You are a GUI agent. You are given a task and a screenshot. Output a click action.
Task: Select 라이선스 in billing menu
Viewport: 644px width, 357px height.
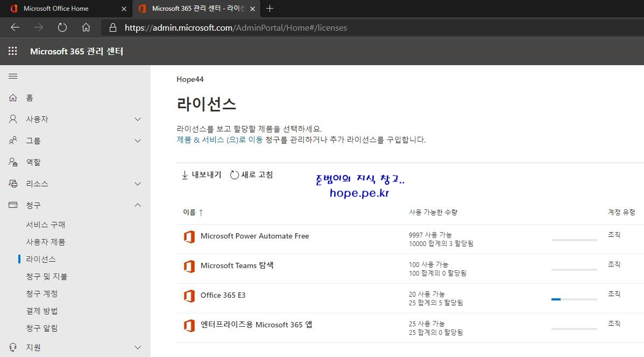tap(41, 259)
